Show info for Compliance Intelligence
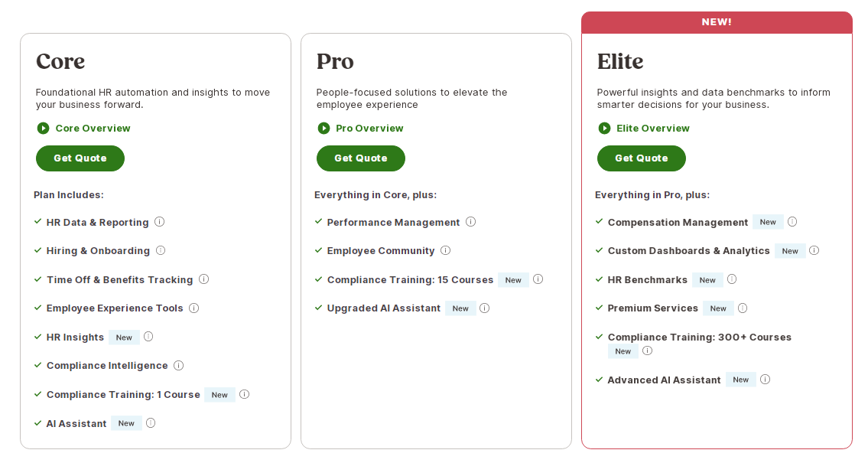The image size is (868, 463). pos(178,365)
